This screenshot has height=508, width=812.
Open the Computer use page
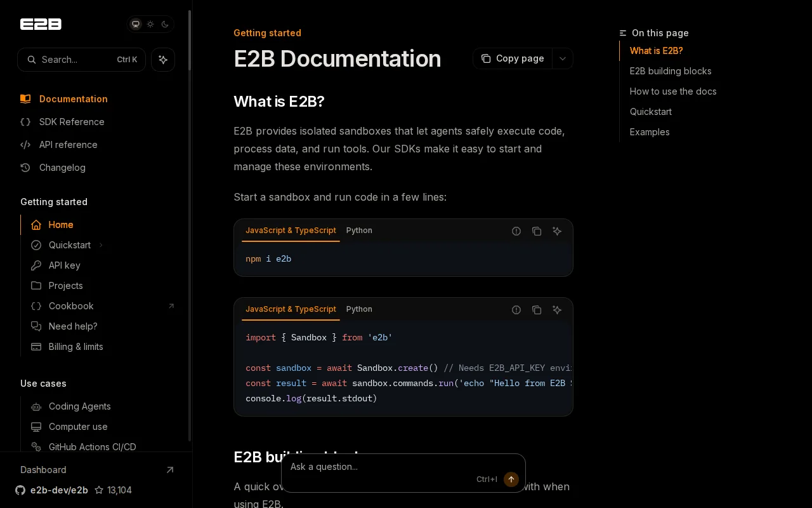pyautogui.click(x=78, y=427)
